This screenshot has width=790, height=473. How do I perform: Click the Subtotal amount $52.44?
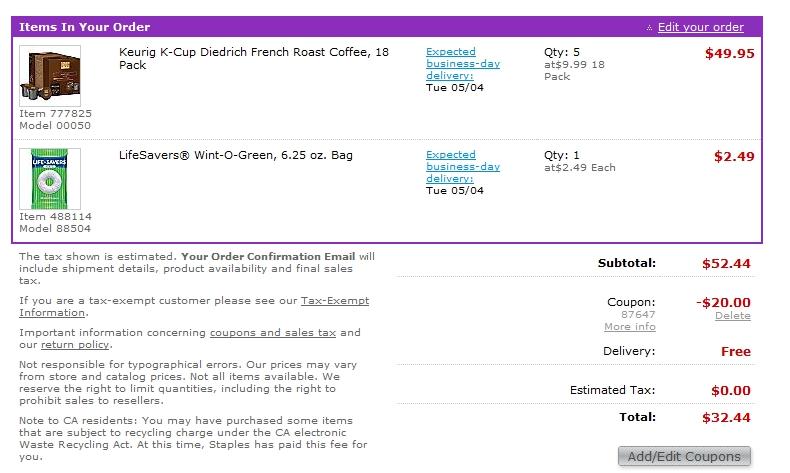(726, 263)
